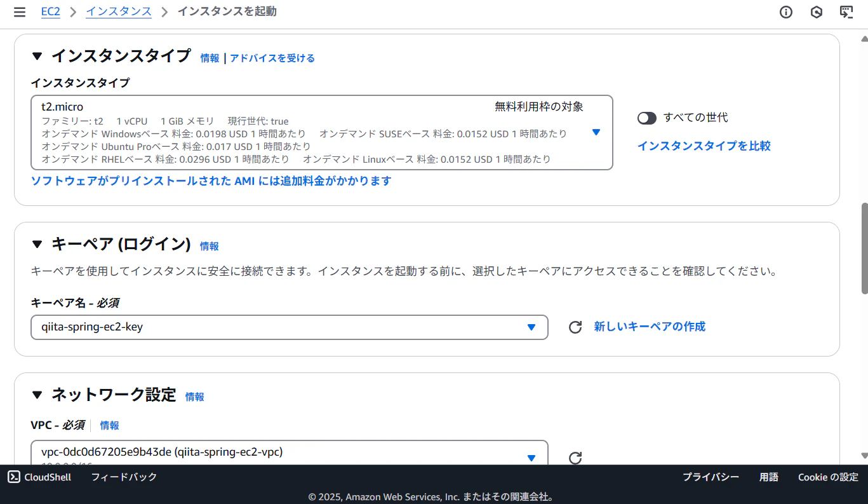Image resolution: width=868 pixels, height=504 pixels.
Task: Click フィードバック in the footer
Action: coord(124,477)
